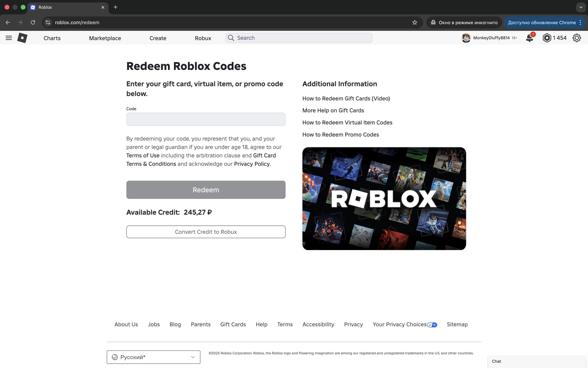Click the Roblox gift card image
Image resolution: width=588 pixels, height=368 pixels.
[384, 198]
